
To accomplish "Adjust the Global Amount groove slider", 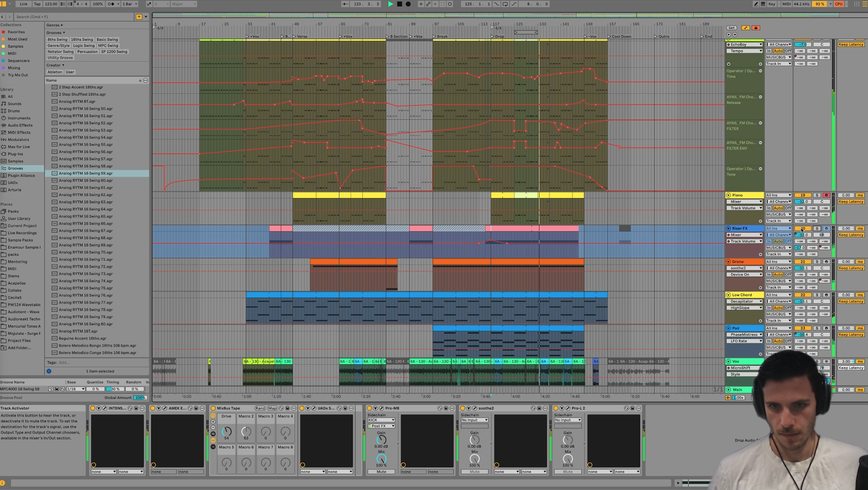I will 140,398.
